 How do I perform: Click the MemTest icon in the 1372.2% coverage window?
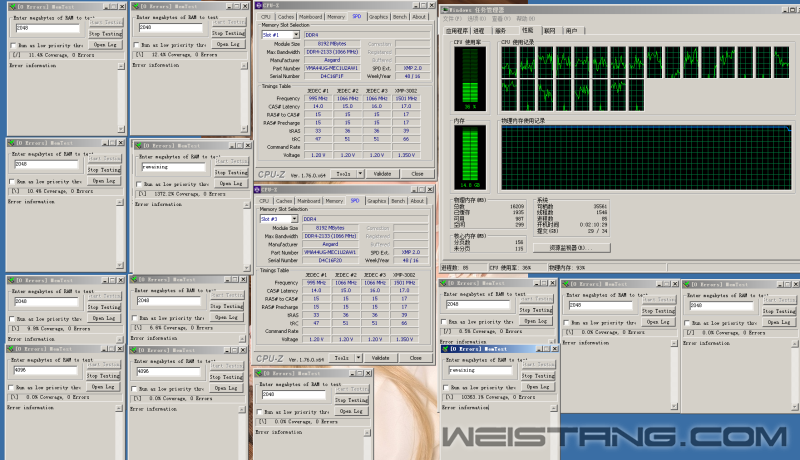(x=137, y=145)
